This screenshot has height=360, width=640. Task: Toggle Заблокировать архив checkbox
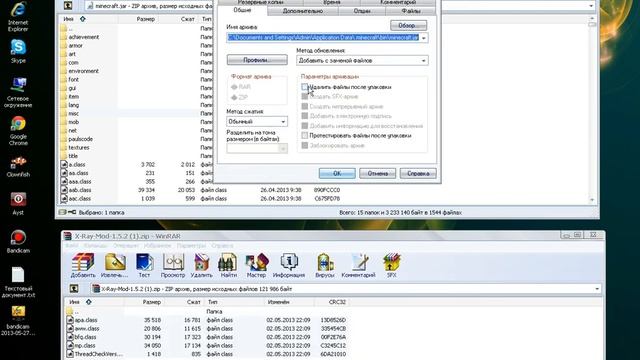(x=304, y=145)
